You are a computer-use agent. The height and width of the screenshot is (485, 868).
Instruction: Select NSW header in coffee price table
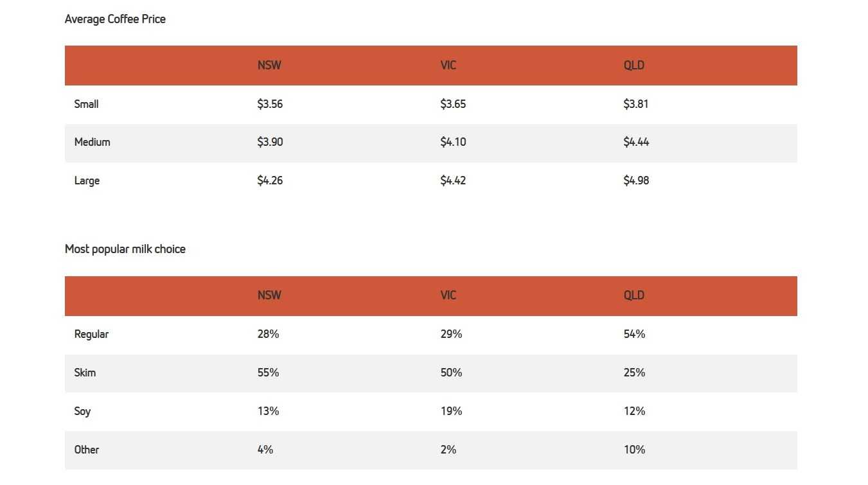pos(269,66)
